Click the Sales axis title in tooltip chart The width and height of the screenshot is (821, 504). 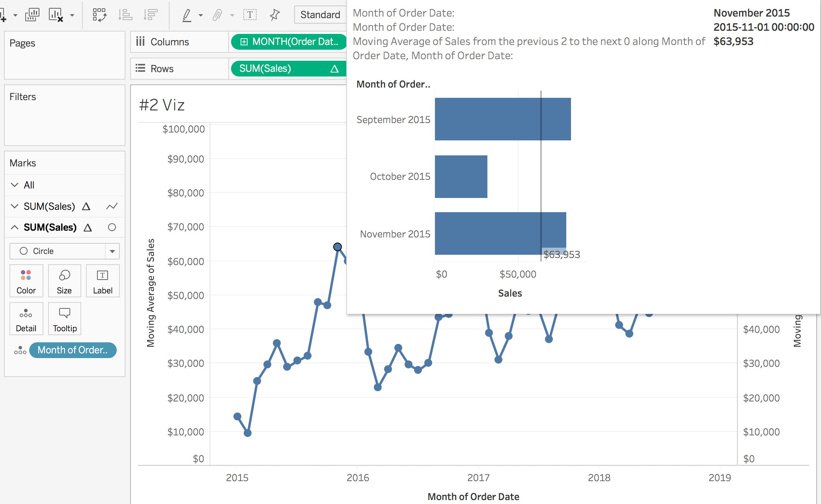(510, 293)
